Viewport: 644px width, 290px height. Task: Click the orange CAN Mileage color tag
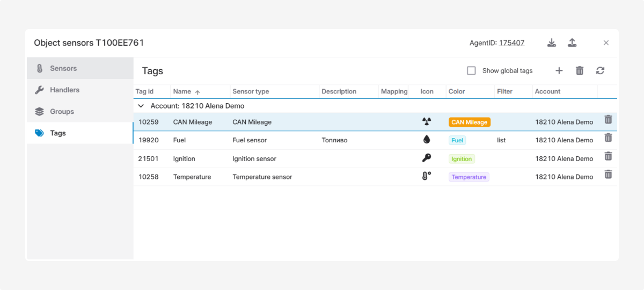[469, 122]
